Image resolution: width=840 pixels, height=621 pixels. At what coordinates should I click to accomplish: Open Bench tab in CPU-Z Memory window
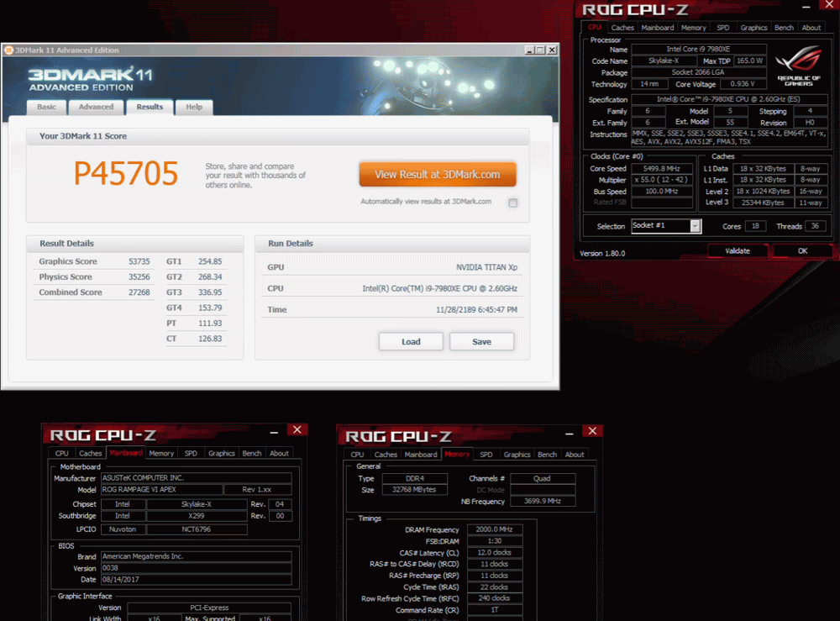tap(547, 455)
